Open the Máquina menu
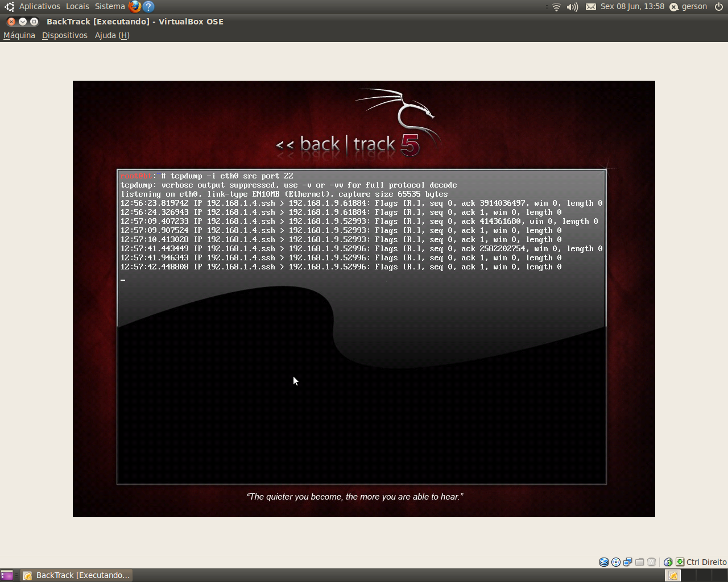This screenshot has width=728, height=582. [x=19, y=35]
